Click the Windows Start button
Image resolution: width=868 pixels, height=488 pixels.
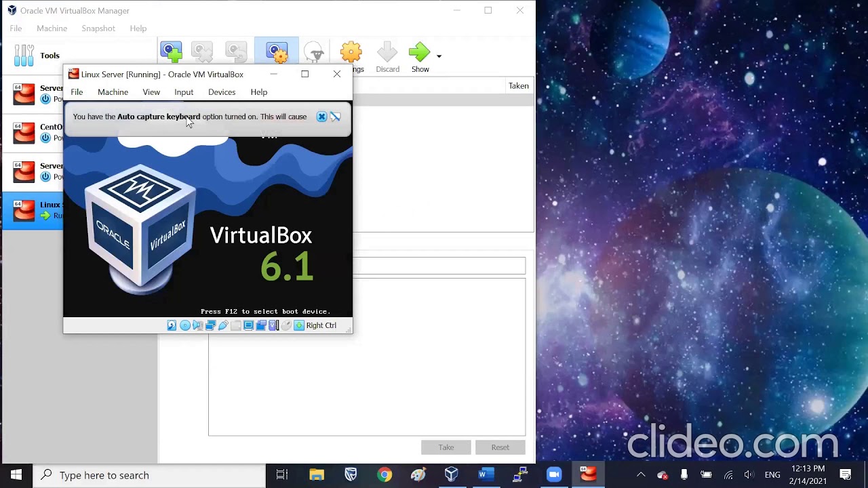point(16,475)
